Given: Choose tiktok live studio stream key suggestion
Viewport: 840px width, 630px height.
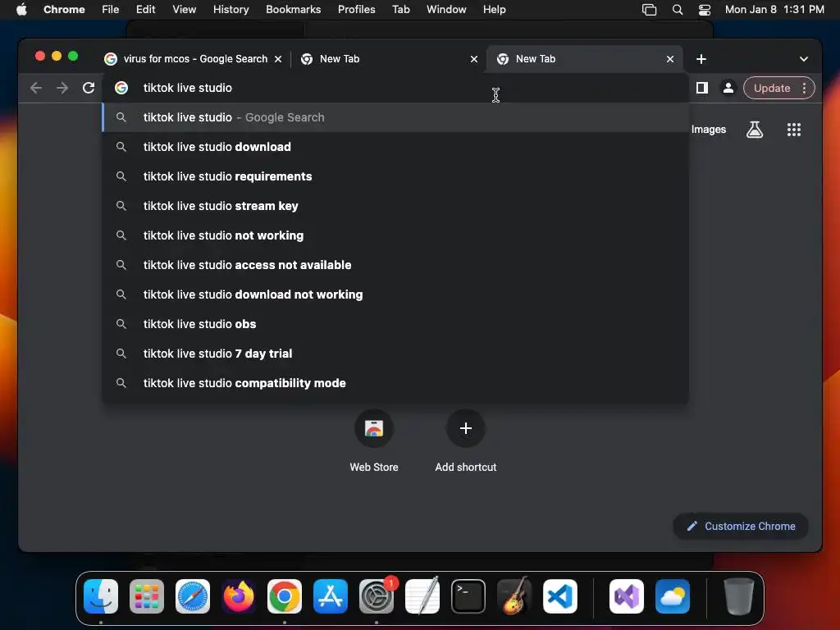Looking at the screenshot, I should point(395,206).
